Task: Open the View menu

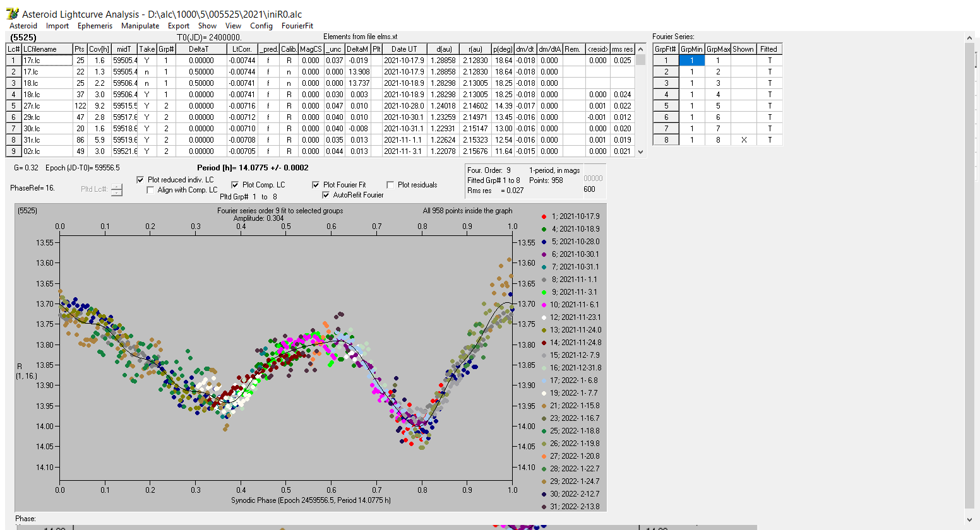Action: [233, 26]
